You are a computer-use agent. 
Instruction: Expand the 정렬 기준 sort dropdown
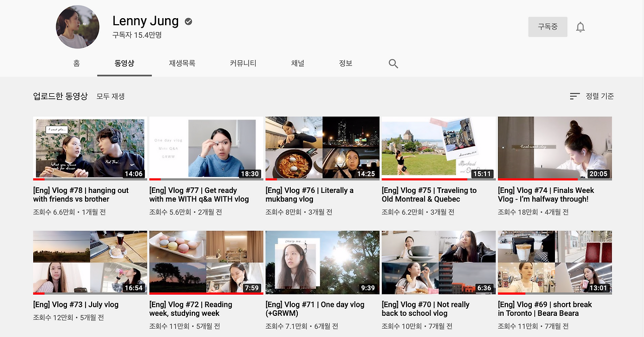599,96
